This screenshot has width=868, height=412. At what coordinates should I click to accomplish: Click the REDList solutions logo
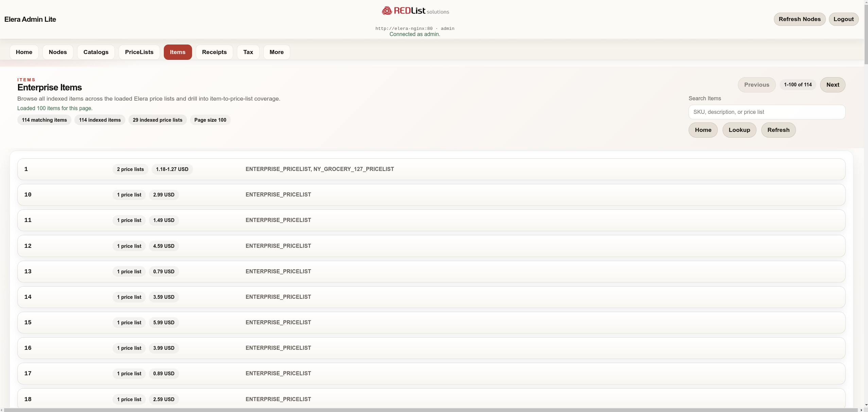tap(415, 11)
